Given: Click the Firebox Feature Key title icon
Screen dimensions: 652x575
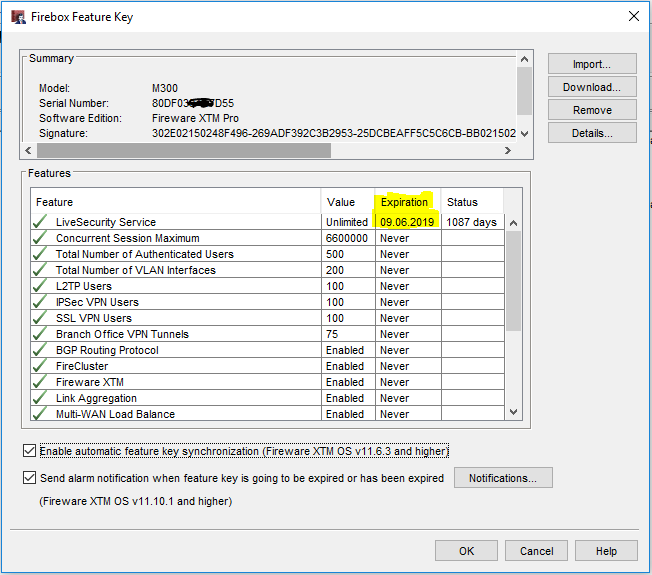Looking at the screenshot, I should (x=18, y=17).
